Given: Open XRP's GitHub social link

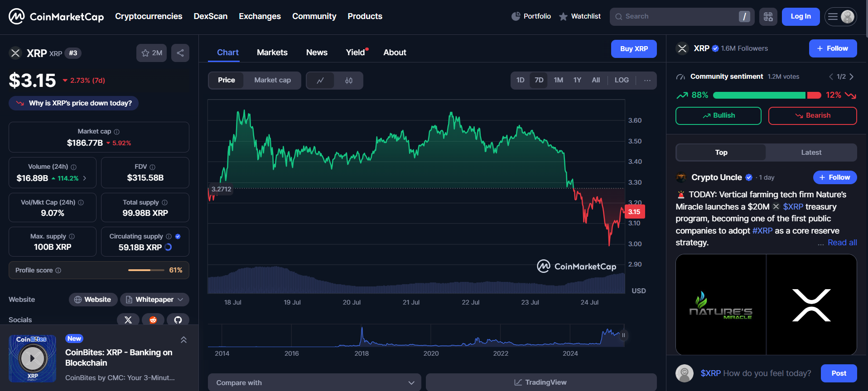Looking at the screenshot, I should 178,320.
